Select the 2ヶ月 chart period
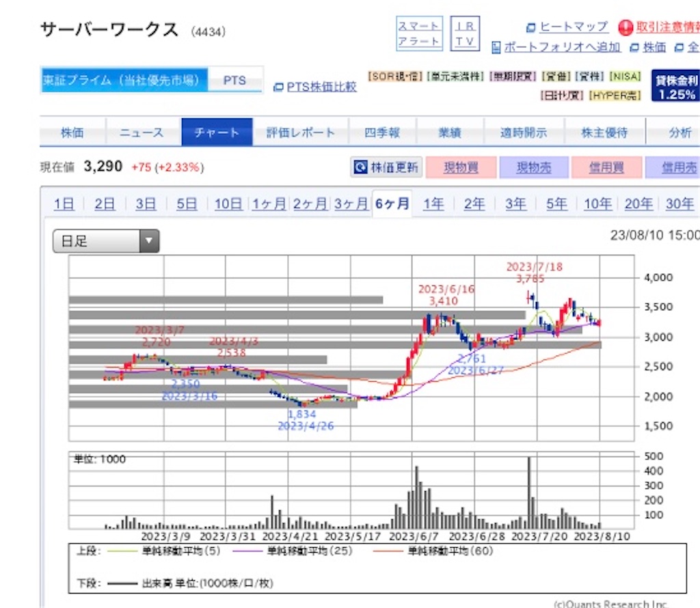The width and height of the screenshot is (700, 608). [310, 204]
